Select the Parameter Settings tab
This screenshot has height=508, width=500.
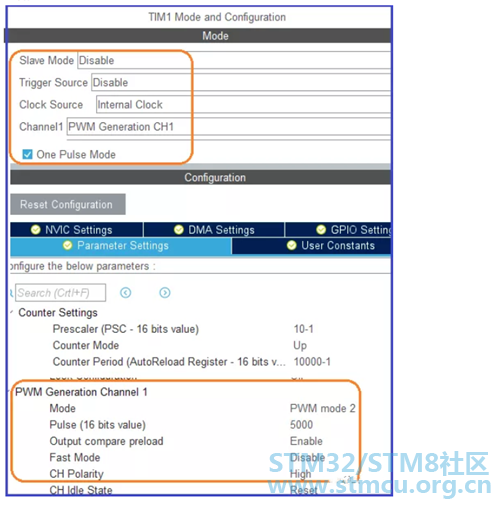(x=121, y=246)
